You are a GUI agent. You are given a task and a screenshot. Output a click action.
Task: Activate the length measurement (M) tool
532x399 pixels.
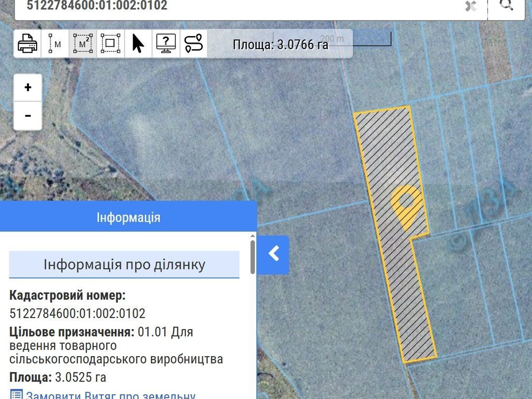coord(54,44)
